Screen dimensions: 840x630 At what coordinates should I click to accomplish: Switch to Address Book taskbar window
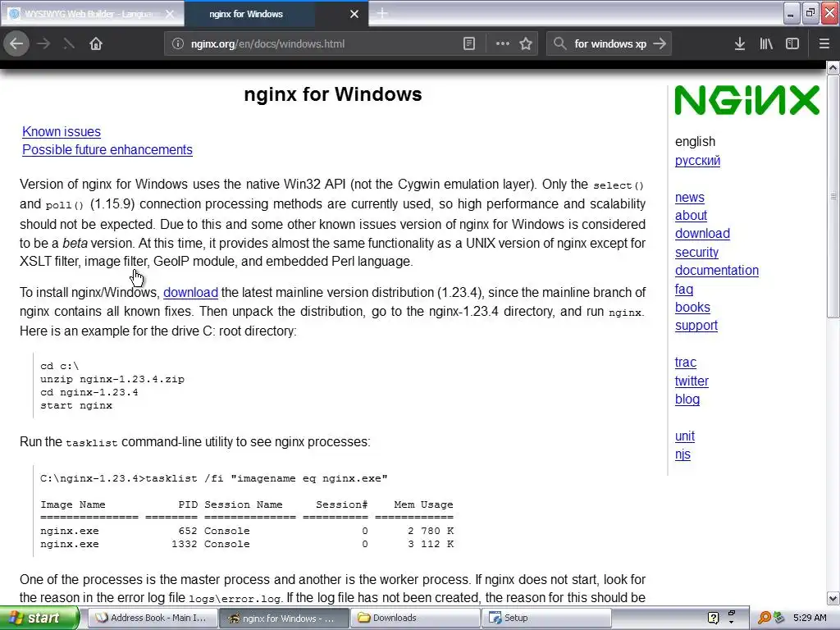click(x=151, y=619)
